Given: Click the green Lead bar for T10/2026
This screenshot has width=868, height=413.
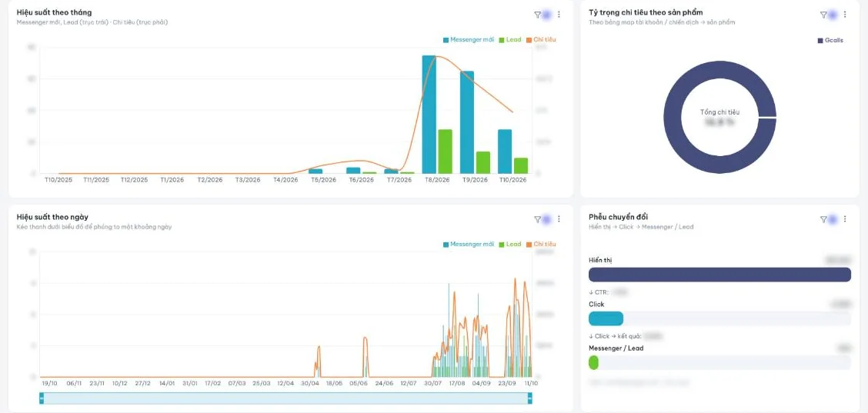Looking at the screenshot, I should tap(521, 165).
